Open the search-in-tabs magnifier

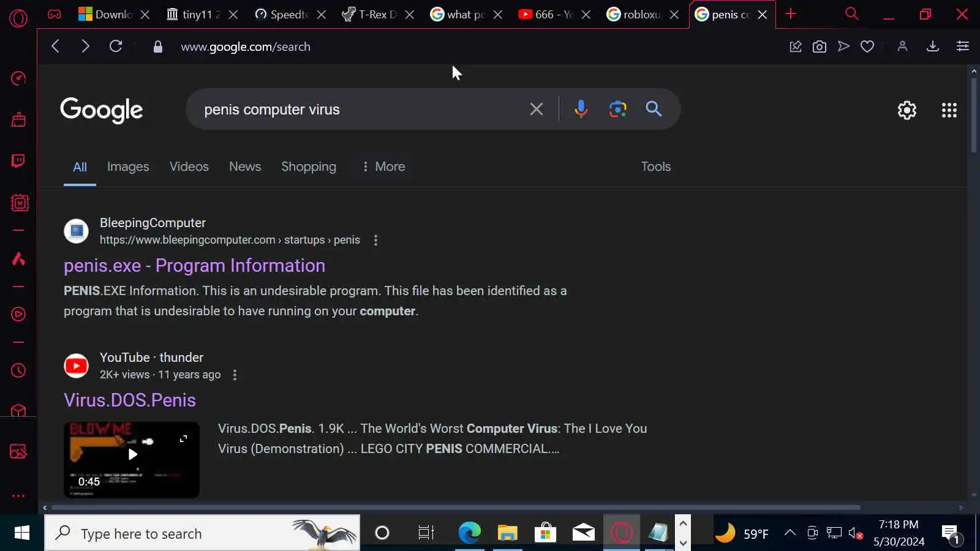coord(852,13)
